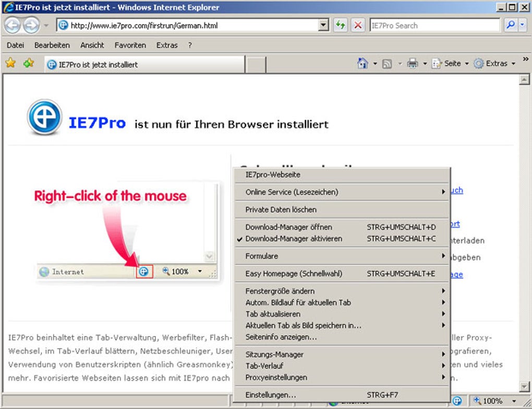532x409 pixels.
Task: Open the Ansicht menu
Action: pos(92,45)
